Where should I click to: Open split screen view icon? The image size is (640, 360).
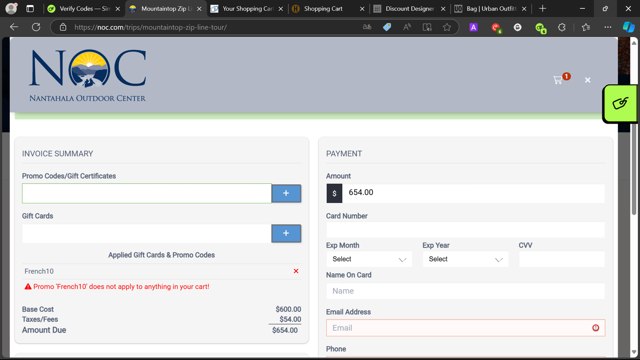tap(427, 27)
